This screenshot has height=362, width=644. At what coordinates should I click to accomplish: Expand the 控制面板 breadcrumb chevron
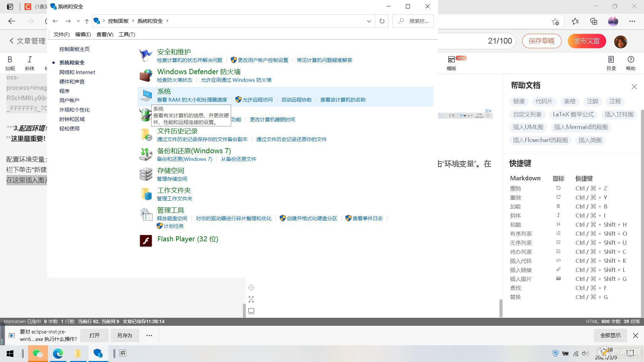click(133, 21)
